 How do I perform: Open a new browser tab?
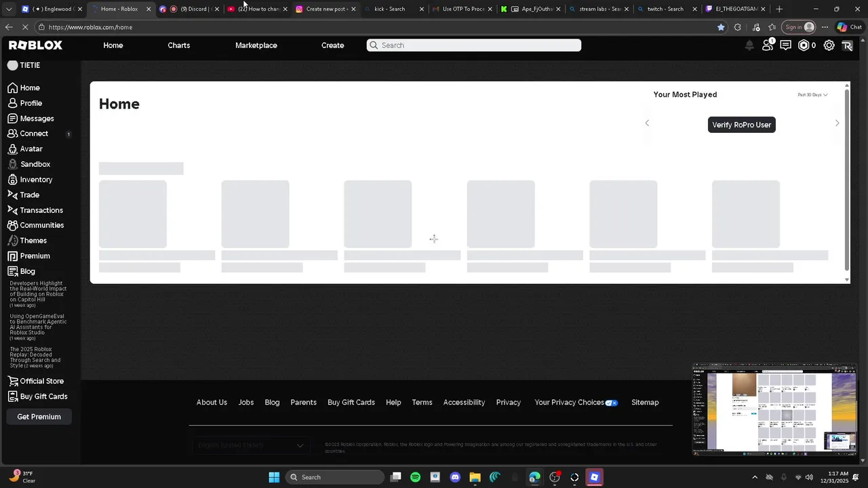tap(779, 9)
